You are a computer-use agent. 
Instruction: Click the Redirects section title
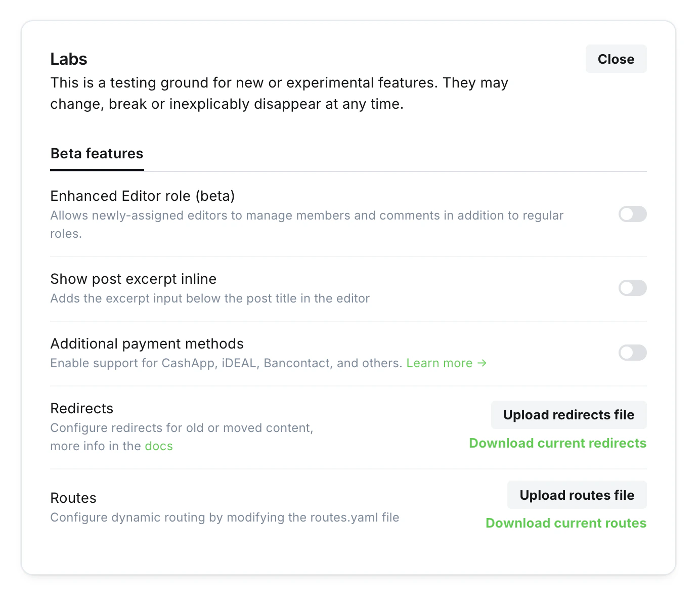coord(82,409)
